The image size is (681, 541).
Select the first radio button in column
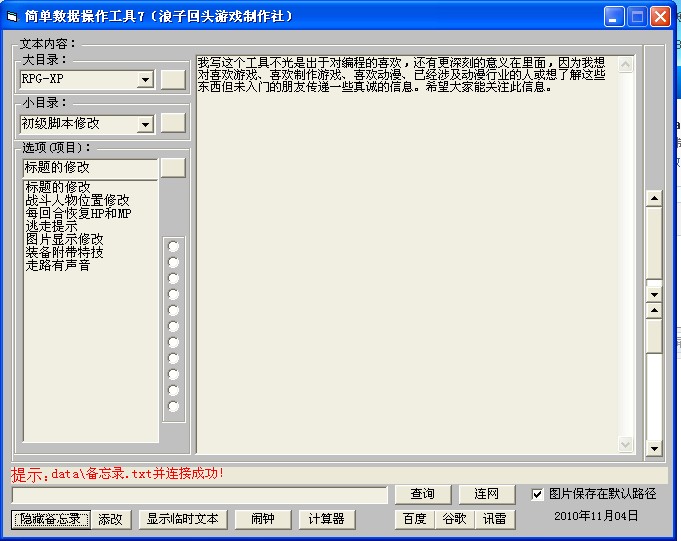pyautogui.click(x=173, y=247)
